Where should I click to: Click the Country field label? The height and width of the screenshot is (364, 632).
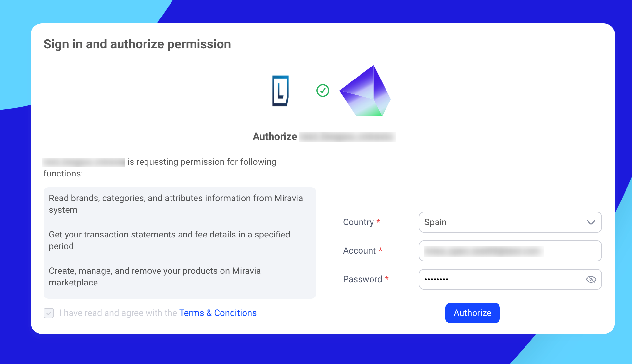click(x=358, y=222)
